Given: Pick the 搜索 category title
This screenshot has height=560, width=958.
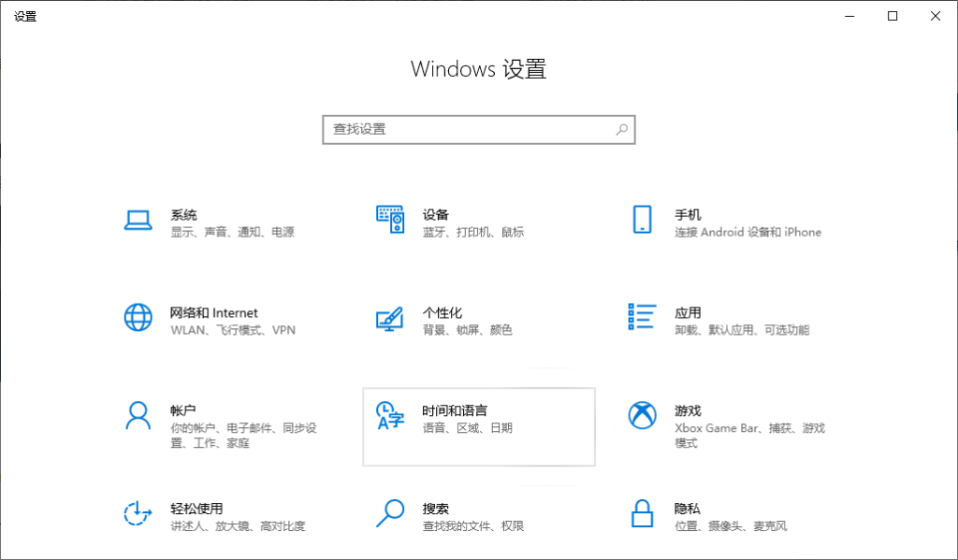Looking at the screenshot, I should (436, 509).
